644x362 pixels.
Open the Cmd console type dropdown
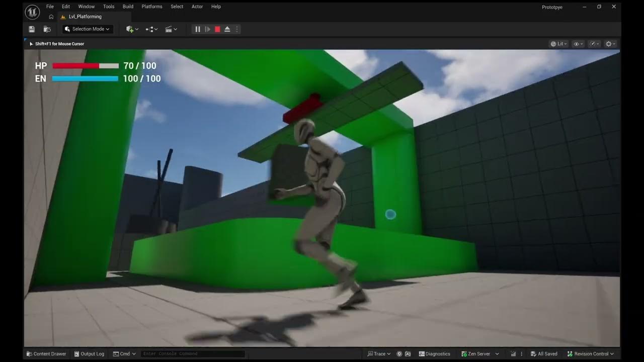(x=124, y=354)
